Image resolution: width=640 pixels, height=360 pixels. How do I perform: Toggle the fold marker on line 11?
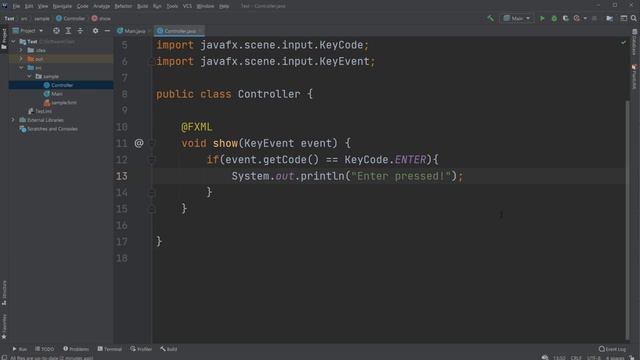[151, 143]
